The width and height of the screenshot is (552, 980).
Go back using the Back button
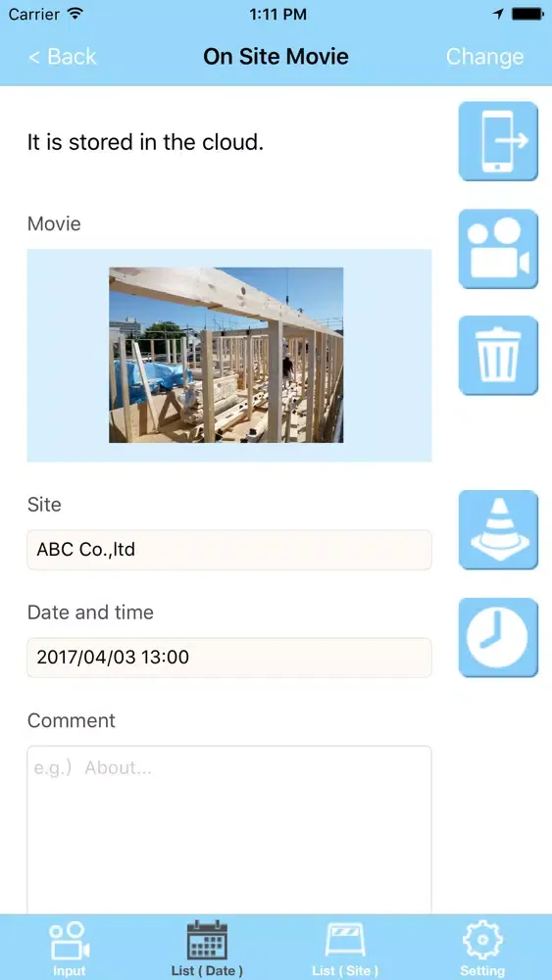pos(63,57)
